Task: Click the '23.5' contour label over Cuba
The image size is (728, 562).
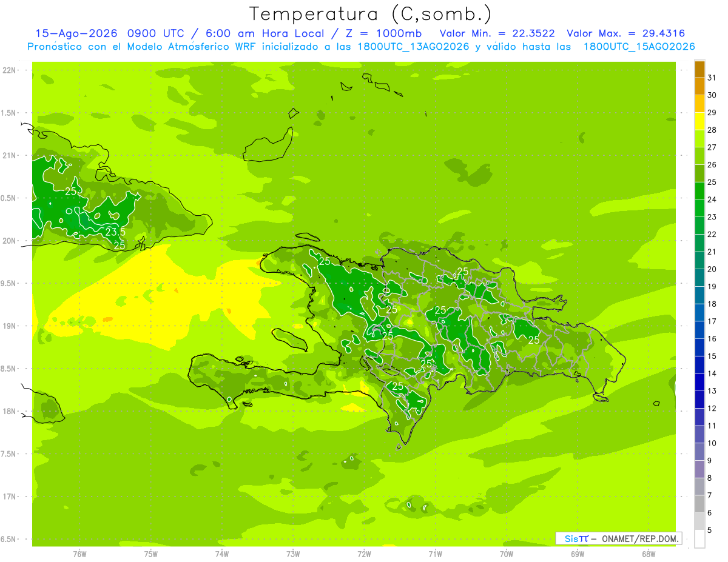Action: [x=115, y=232]
